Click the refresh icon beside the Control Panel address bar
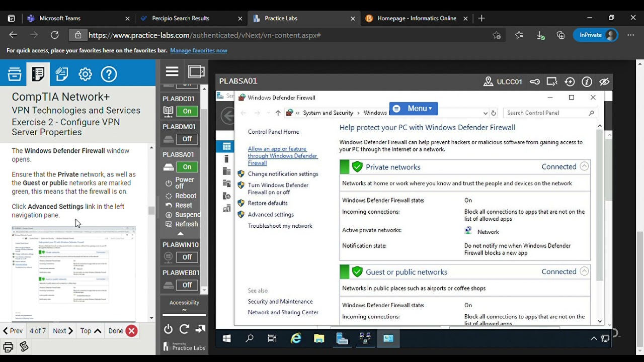The height and width of the screenshot is (362, 644). tap(494, 113)
